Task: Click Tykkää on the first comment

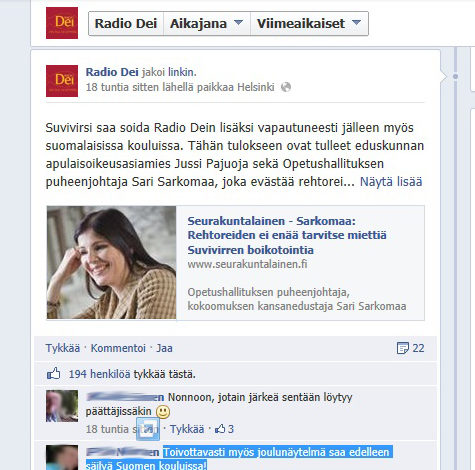Action: (187, 429)
